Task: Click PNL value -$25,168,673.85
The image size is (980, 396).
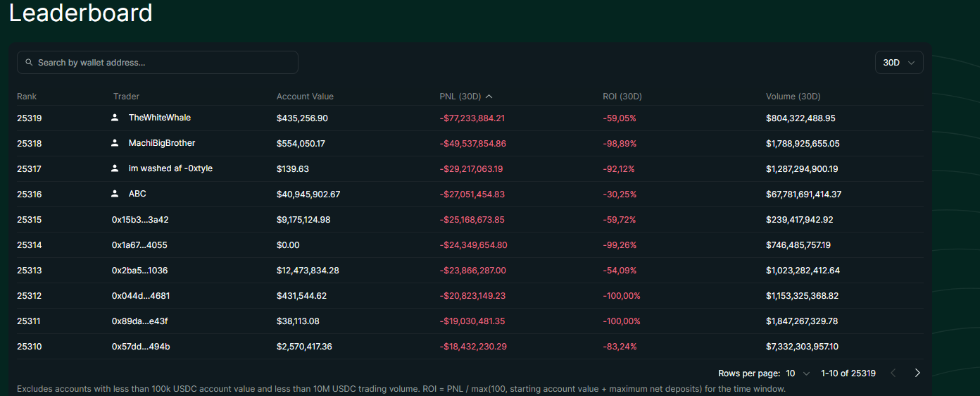Action: tap(472, 220)
